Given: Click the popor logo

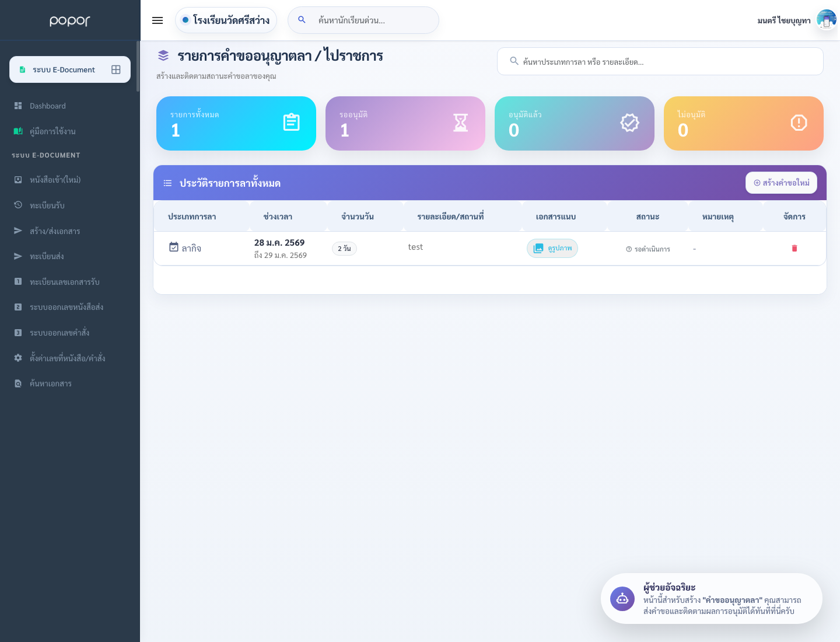Looking at the screenshot, I should point(70,20).
